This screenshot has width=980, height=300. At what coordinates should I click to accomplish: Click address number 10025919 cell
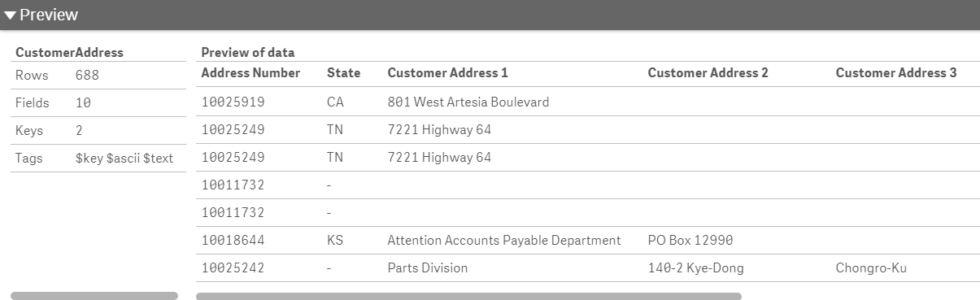pyautogui.click(x=233, y=102)
